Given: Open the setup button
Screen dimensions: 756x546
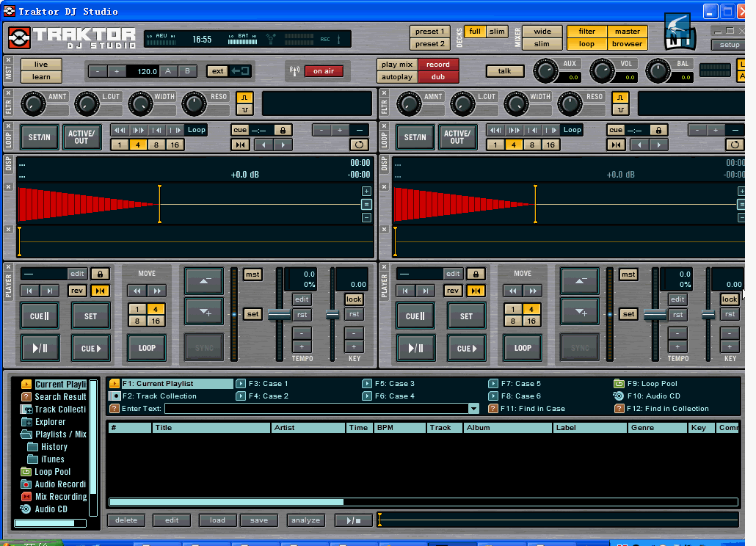Looking at the screenshot, I should point(729,44).
